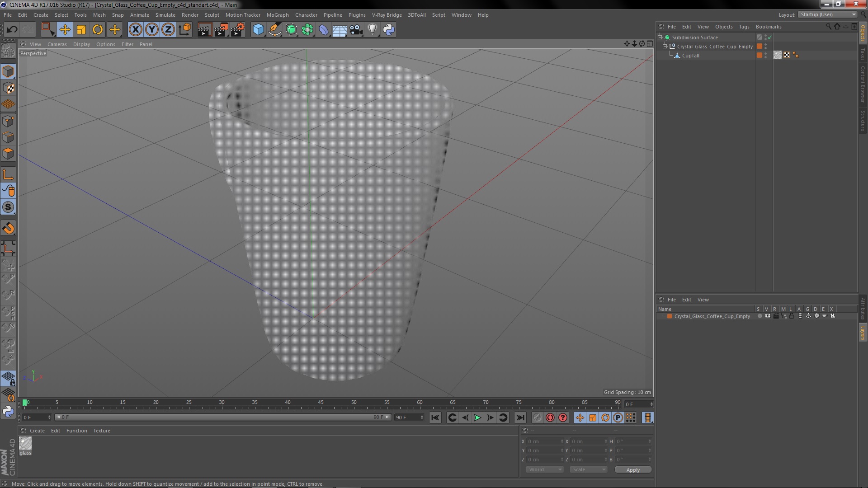Select the glass material thumbnail
Viewport: 868px width, 488px height.
pos(25,444)
